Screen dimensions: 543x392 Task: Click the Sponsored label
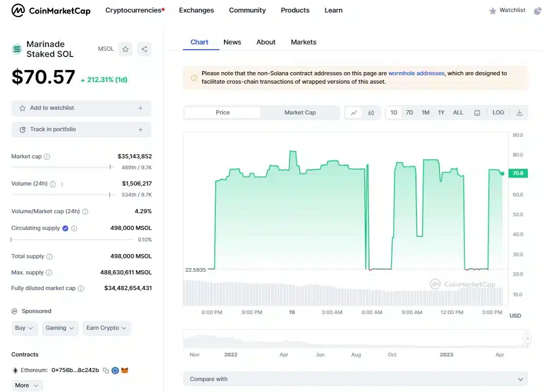pyautogui.click(x=37, y=312)
